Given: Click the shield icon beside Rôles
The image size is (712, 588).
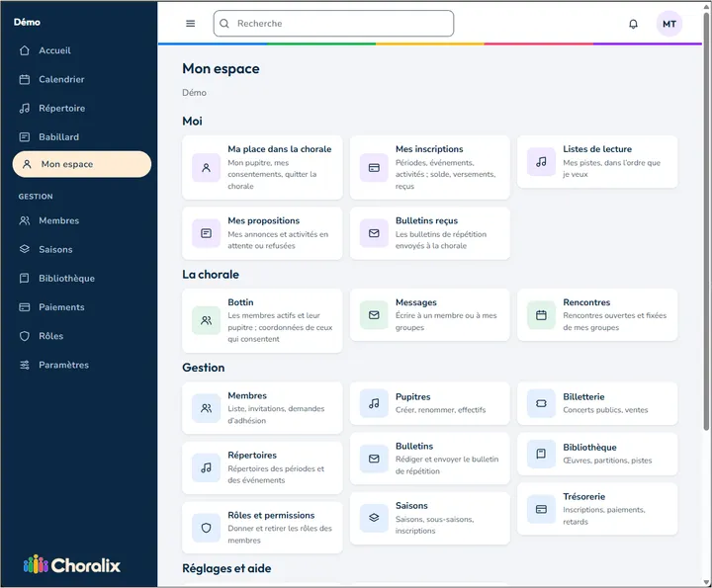Looking at the screenshot, I should (x=25, y=336).
